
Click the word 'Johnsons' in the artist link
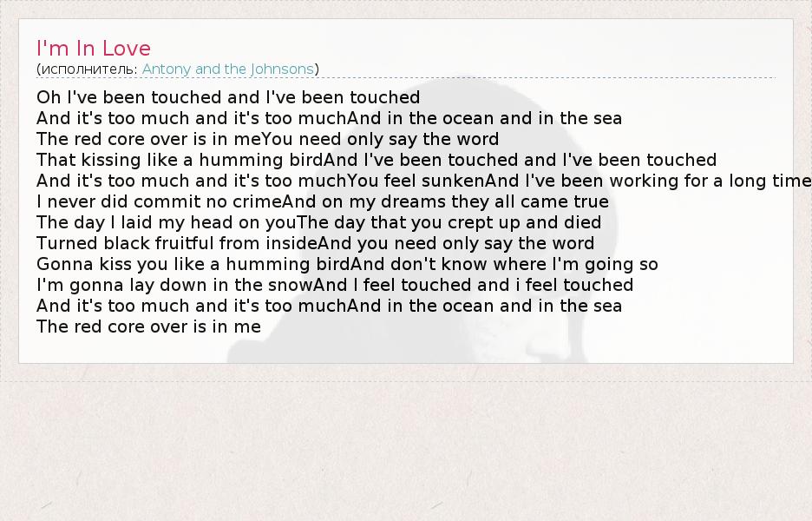[x=282, y=69]
